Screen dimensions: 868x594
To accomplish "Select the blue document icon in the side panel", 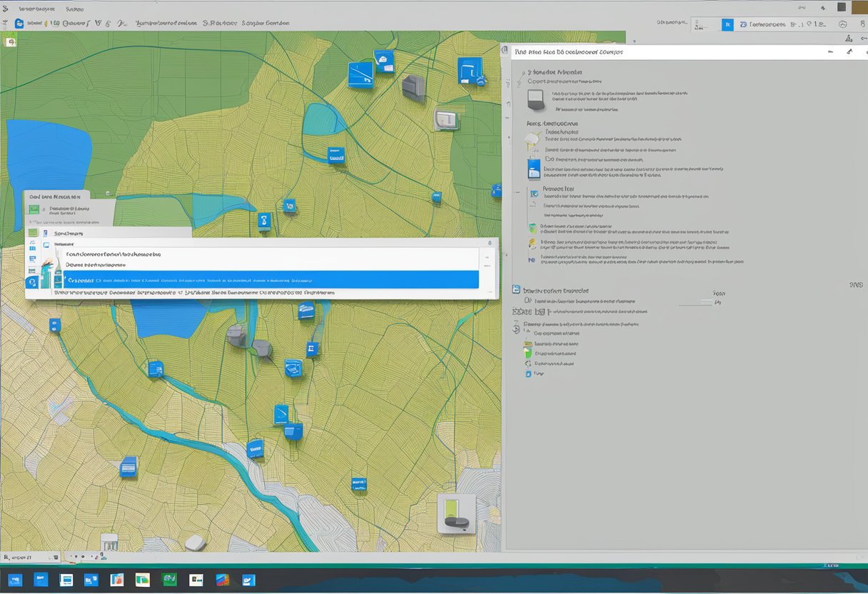I will tap(533, 168).
